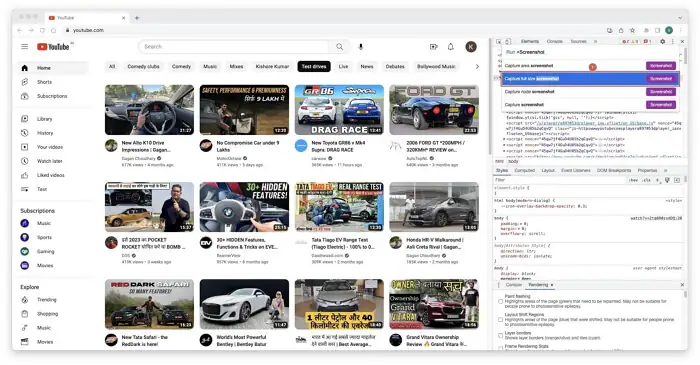This screenshot has width=700, height=365.
Task: Click the search magnifier button
Action: click(x=339, y=46)
